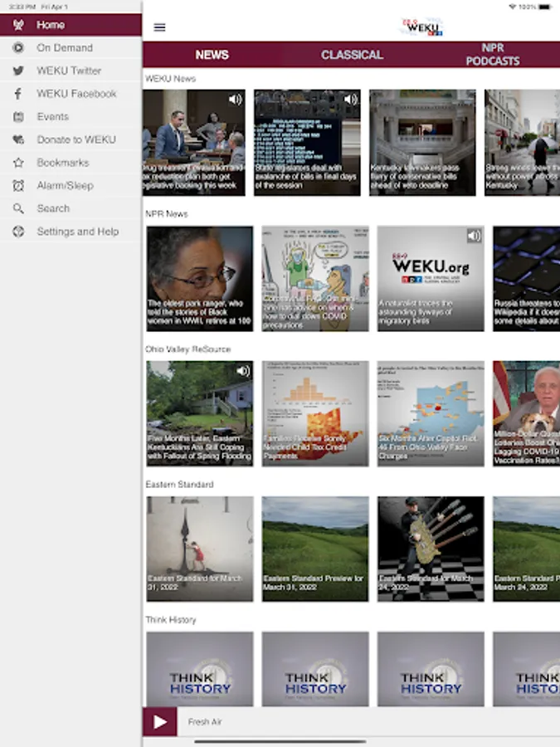The height and width of the screenshot is (747, 560).
Task: Click the Events calendar icon
Action: pos(18,116)
